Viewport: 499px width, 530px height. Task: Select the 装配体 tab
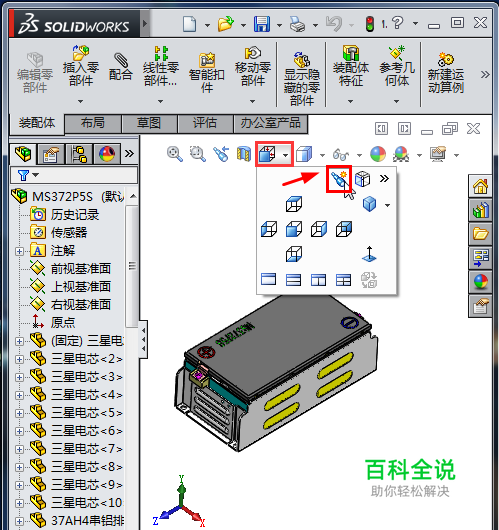37,123
